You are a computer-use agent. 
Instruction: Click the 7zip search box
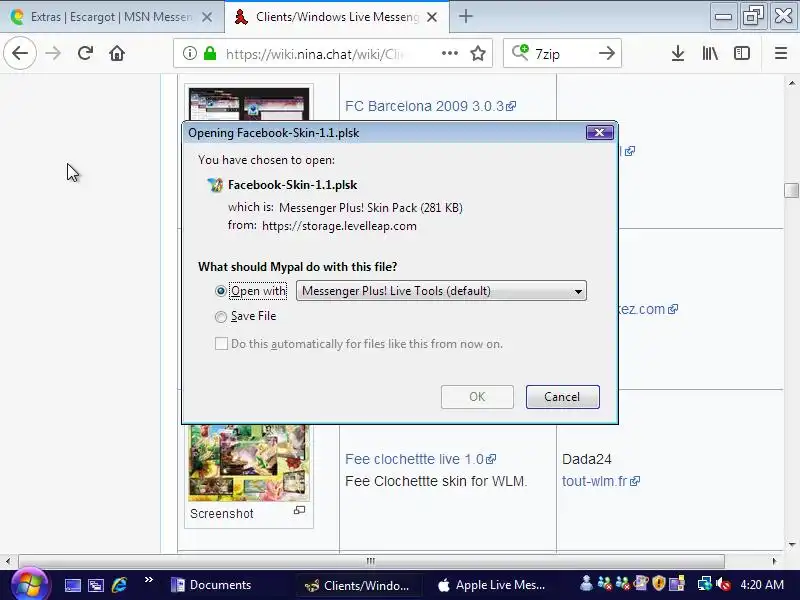[x=561, y=54]
